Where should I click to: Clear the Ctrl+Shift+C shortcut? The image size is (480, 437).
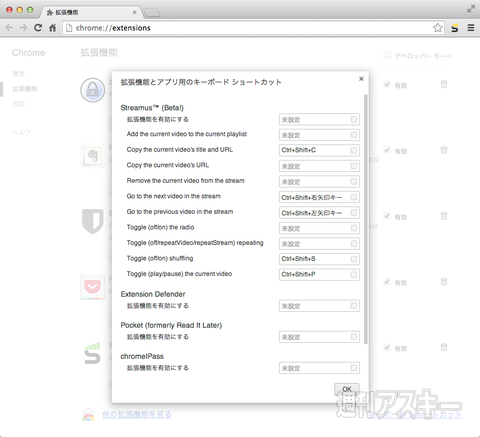pyautogui.click(x=354, y=150)
